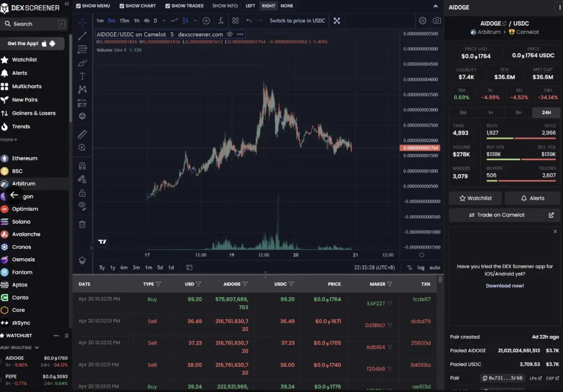
Task: Open the candle chart type icon
Action: click(185, 21)
